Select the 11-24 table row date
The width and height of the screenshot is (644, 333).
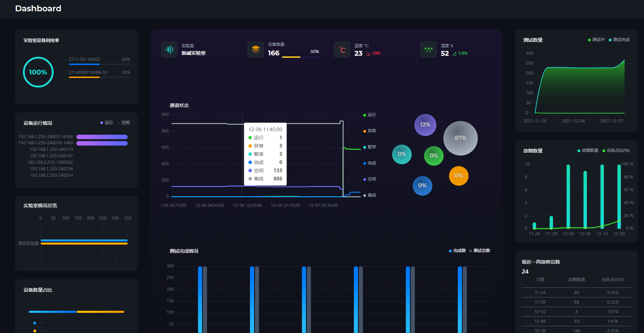[540, 293]
